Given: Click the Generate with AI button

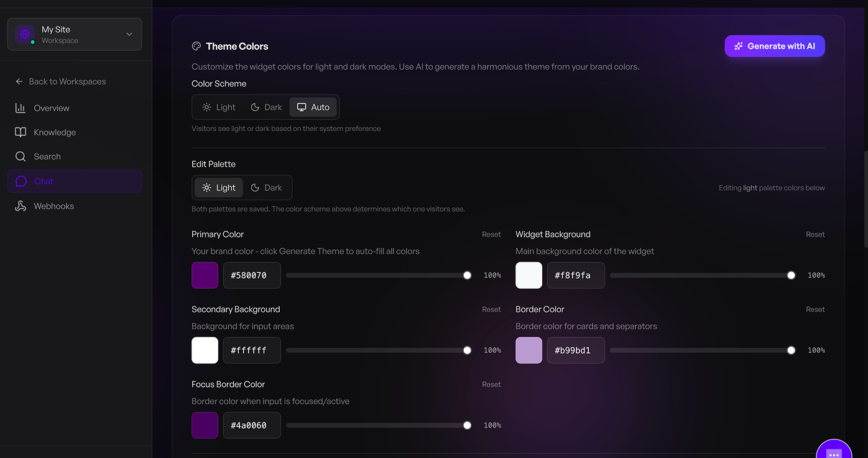Looking at the screenshot, I should pos(775,45).
